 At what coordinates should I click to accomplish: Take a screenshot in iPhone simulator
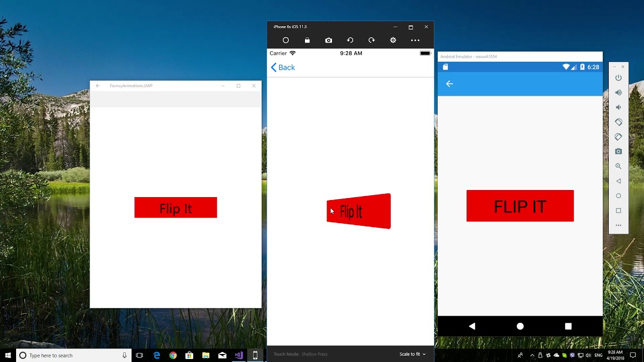(x=329, y=40)
